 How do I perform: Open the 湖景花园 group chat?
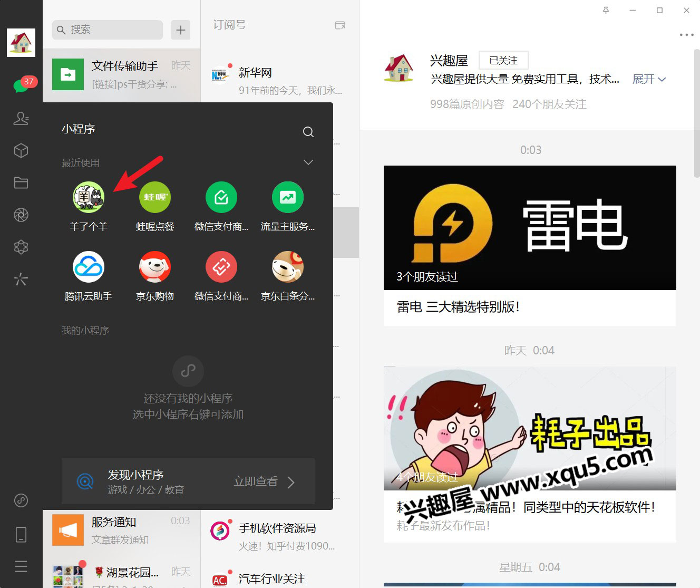click(x=121, y=572)
